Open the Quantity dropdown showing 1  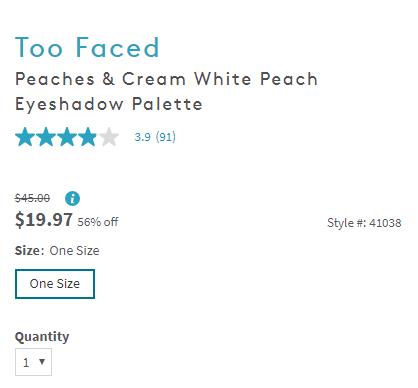33,362
